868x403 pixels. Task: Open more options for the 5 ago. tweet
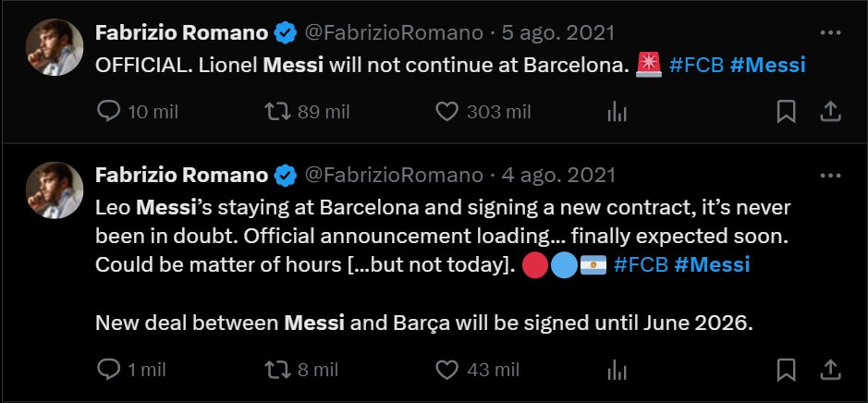(x=830, y=33)
